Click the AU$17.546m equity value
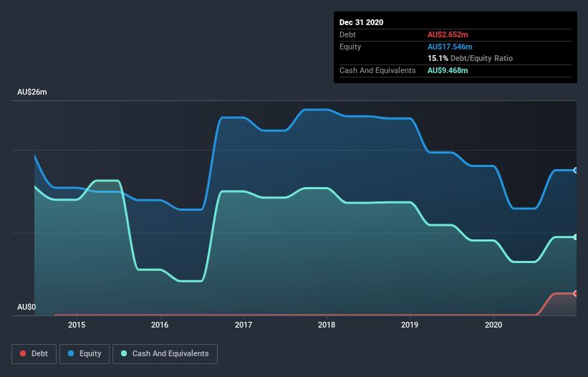Screen dimensions: 588x377 [450, 47]
